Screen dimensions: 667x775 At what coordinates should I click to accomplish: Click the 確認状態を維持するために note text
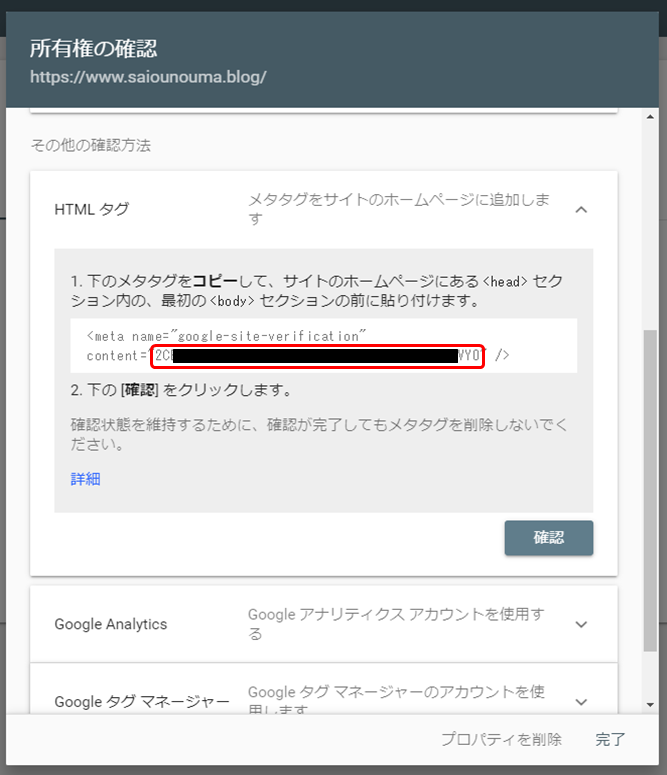tap(319, 434)
